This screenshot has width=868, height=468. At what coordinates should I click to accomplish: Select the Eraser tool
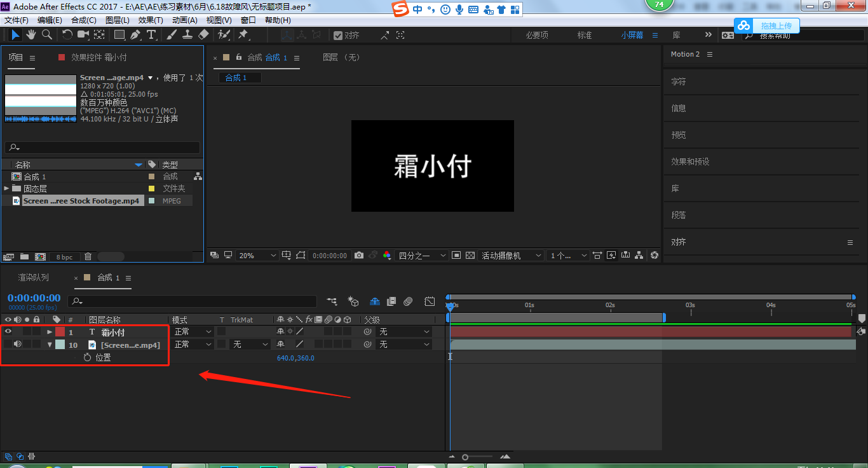(x=203, y=35)
